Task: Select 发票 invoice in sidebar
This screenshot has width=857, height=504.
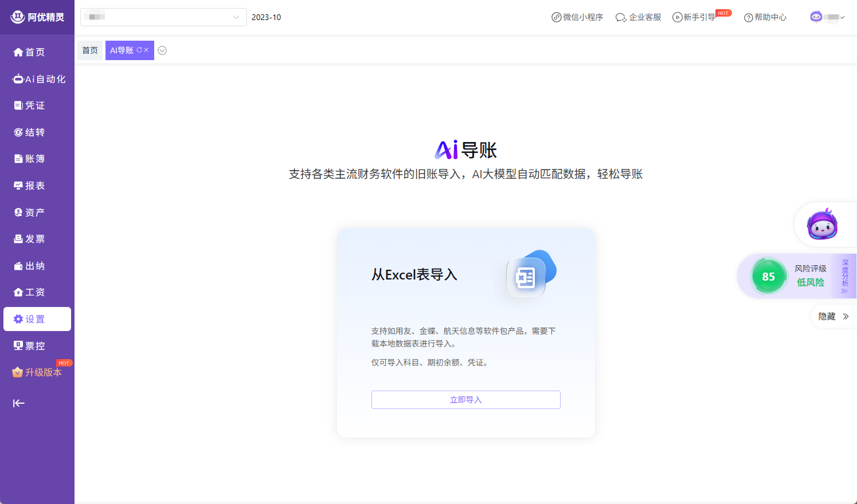Action: click(x=34, y=239)
